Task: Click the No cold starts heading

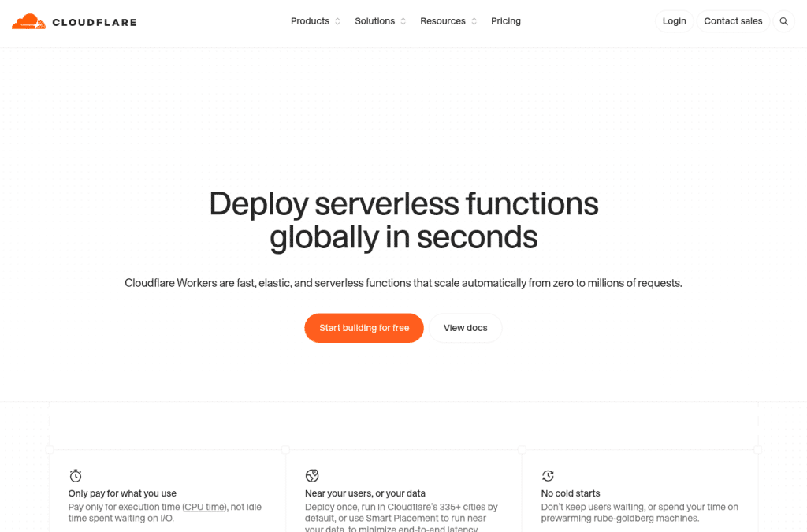Action: click(x=571, y=493)
